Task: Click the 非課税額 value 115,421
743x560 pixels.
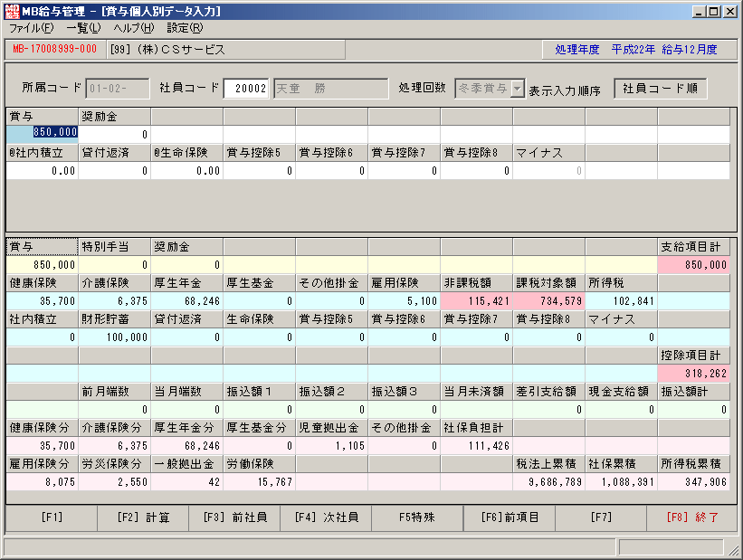Action: 476,301
